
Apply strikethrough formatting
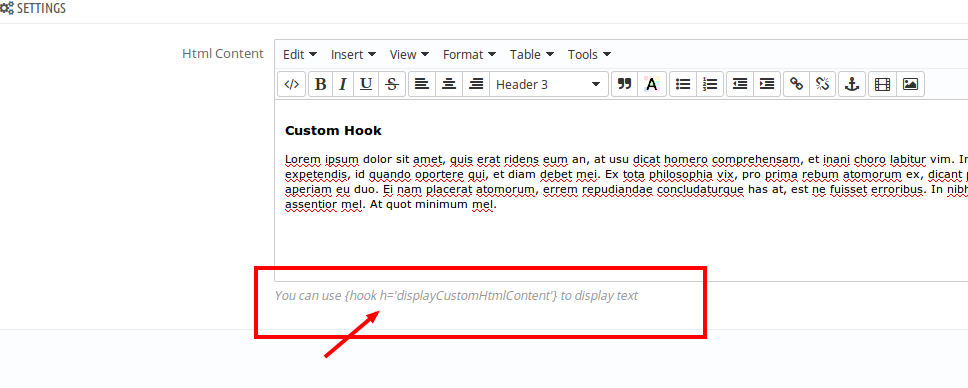point(391,85)
